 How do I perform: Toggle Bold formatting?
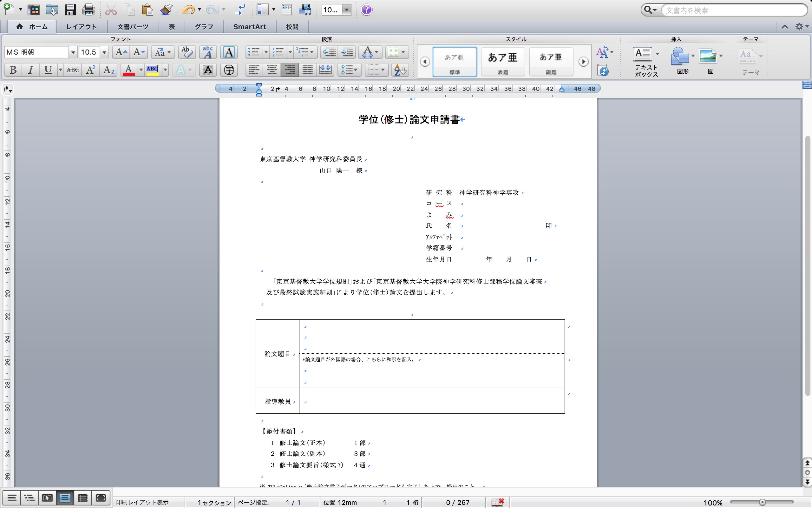coord(13,70)
